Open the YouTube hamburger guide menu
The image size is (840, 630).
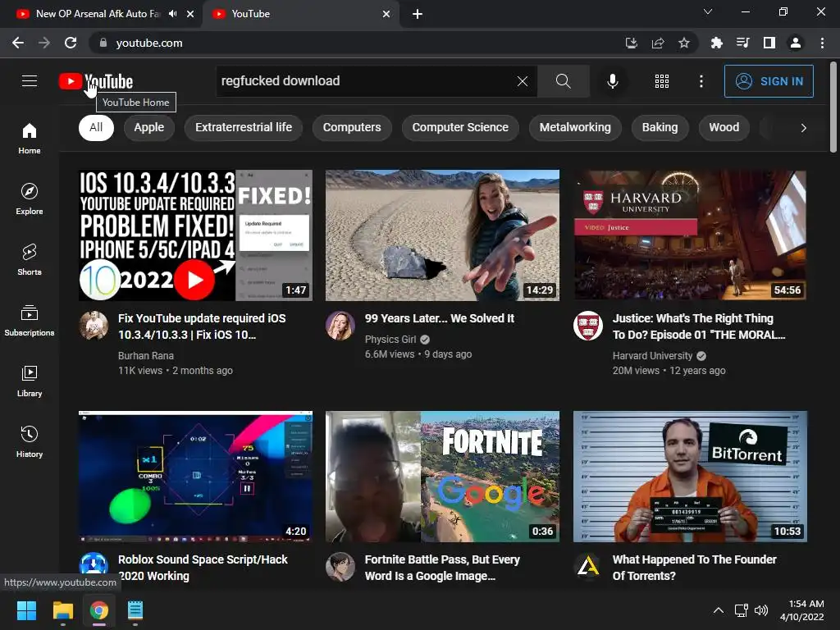coord(30,81)
